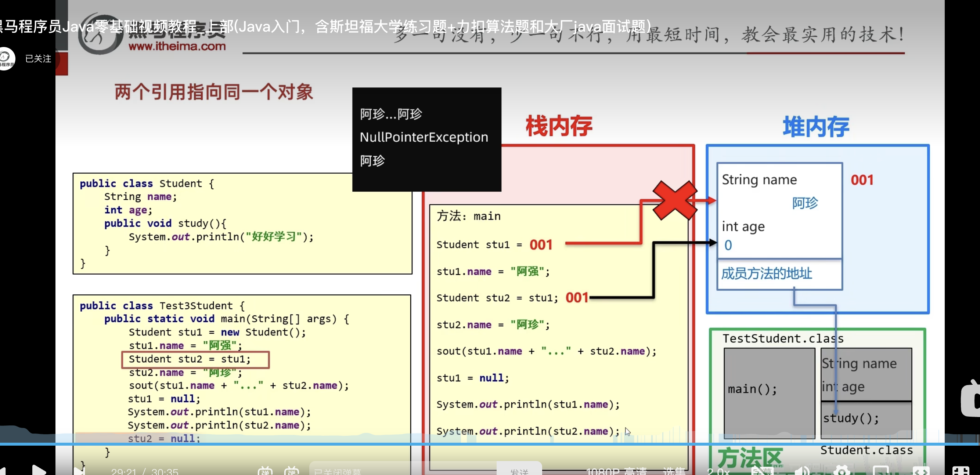The height and width of the screenshot is (475, 980).
Task: Click the video title text at top
Action: (323, 27)
